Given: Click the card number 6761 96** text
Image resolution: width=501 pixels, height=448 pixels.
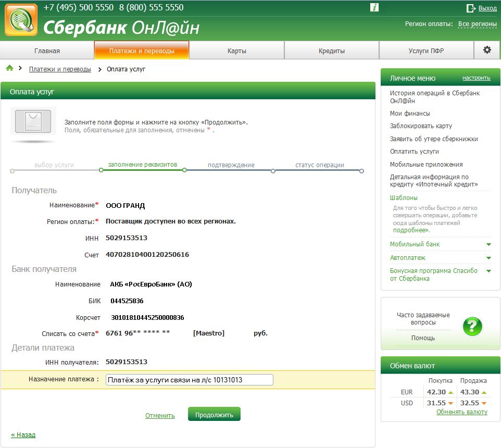Looking at the screenshot, I should pyautogui.click(x=137, y=333).
